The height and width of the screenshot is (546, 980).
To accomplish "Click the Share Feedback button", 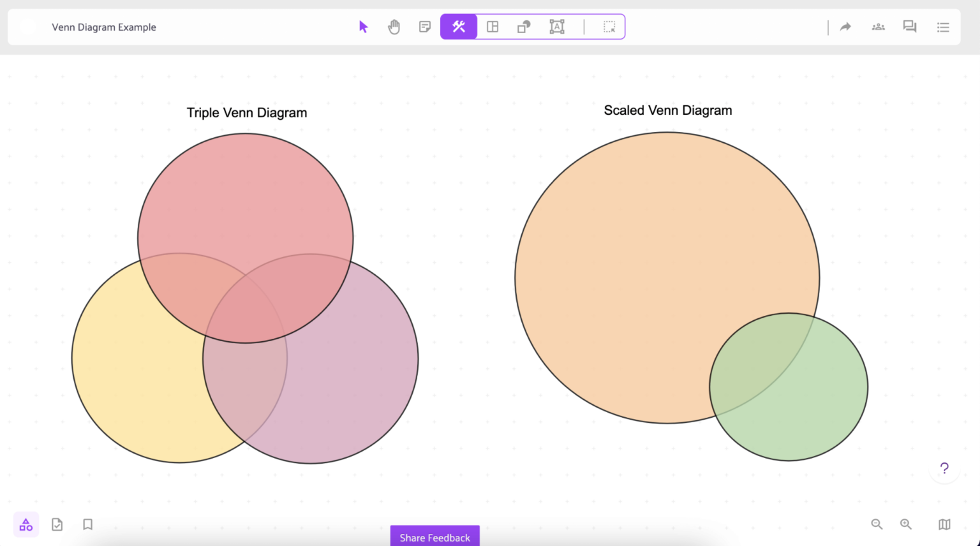I will [434, 537].
